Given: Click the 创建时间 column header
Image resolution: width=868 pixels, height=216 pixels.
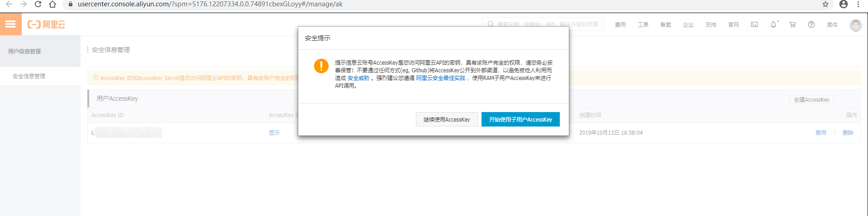Looking at the screenshot, I should point(590,115).
